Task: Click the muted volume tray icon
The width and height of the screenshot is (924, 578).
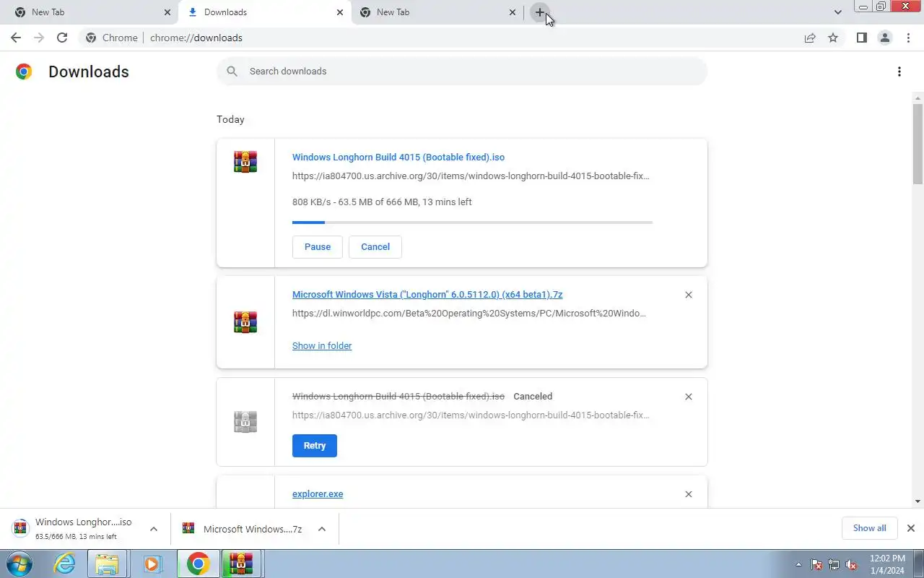Action: point(852,564)
